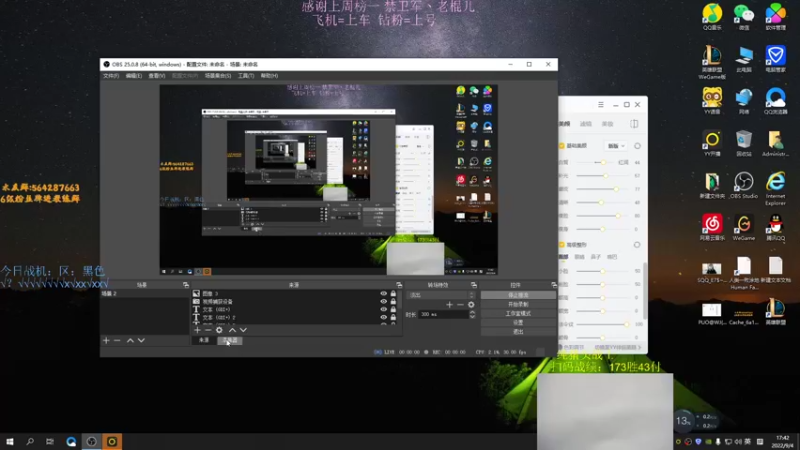
Task: Click the duration 300 ms stepper arrows
Action: (x=472, y=315)
